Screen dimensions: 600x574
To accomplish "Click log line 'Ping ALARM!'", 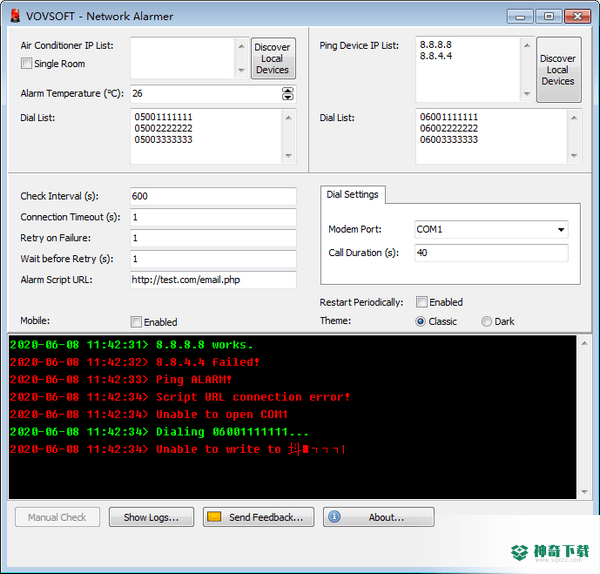I will pos(121,380).
